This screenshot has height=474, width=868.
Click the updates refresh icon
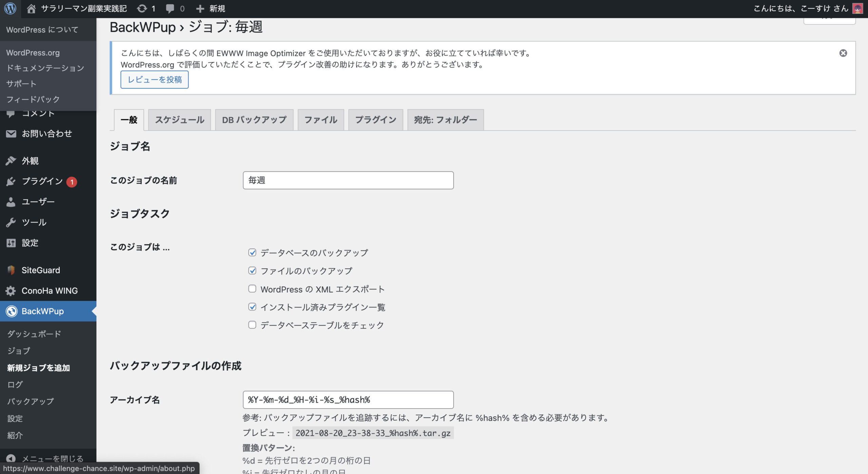coord(142,8)
